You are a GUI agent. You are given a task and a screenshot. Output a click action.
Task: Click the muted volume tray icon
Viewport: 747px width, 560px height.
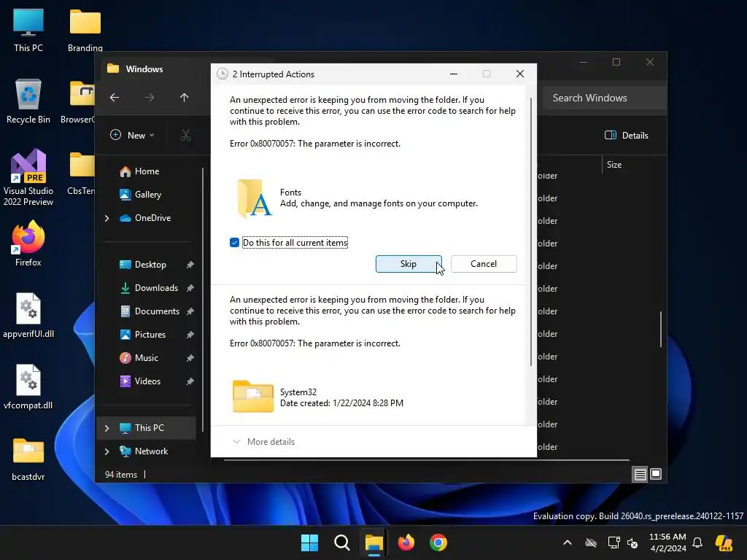coord(632,542)
